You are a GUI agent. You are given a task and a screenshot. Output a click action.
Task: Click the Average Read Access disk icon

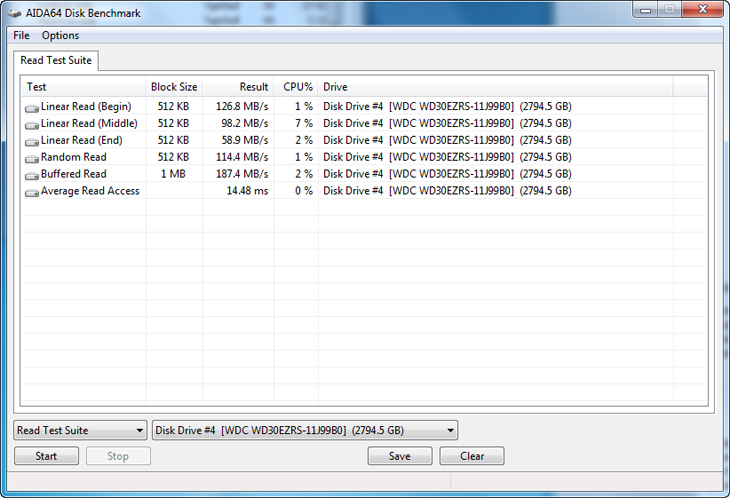pyautogui.click(x=32, y=192)
